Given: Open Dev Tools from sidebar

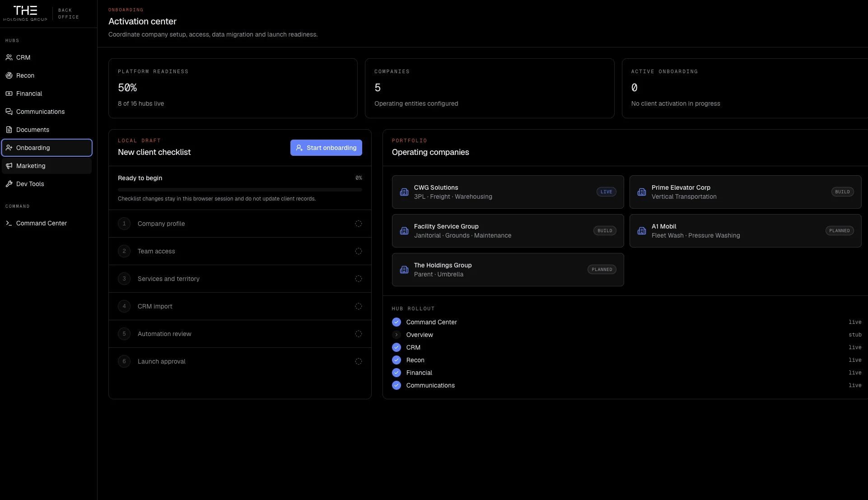Looking at the screenshot, I should [47, 184].
